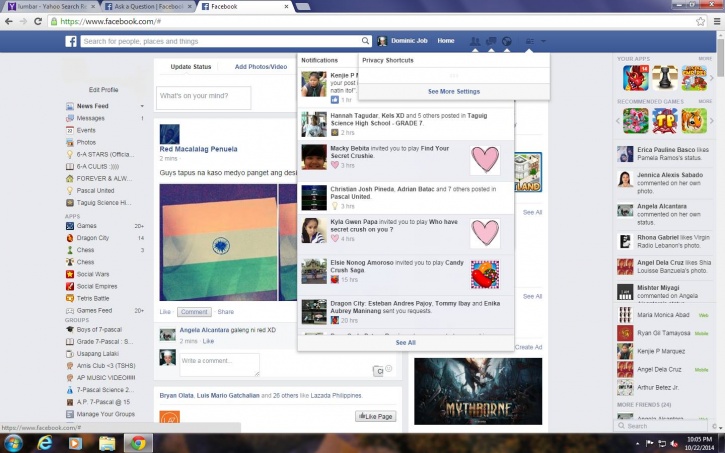This screenshot has height=453, width=725.
Task: Attach photo icon in comment box
Action: point(378,371)
